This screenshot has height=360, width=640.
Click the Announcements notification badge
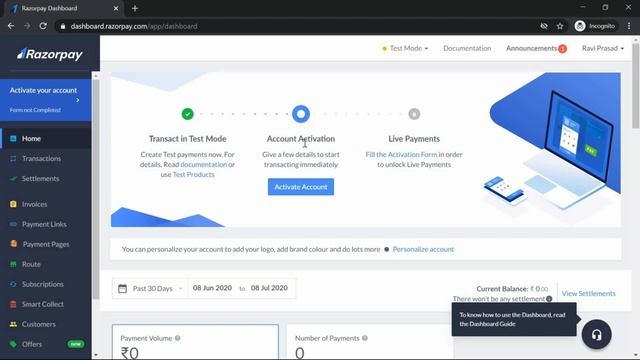point(562,49)
